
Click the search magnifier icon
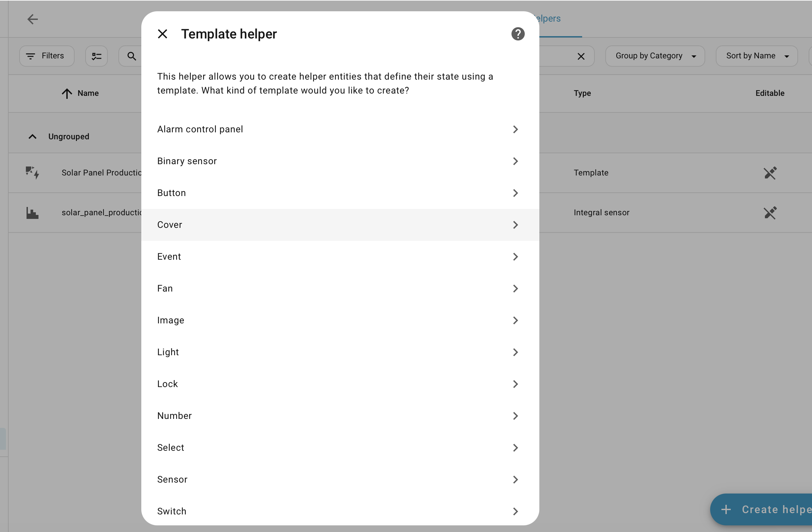pos(132,56)
